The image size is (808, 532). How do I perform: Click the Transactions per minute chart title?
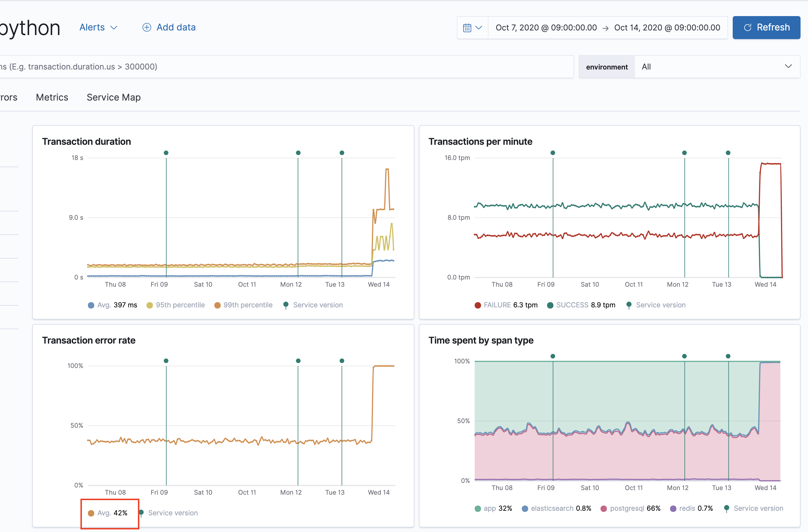pos(480,141)
